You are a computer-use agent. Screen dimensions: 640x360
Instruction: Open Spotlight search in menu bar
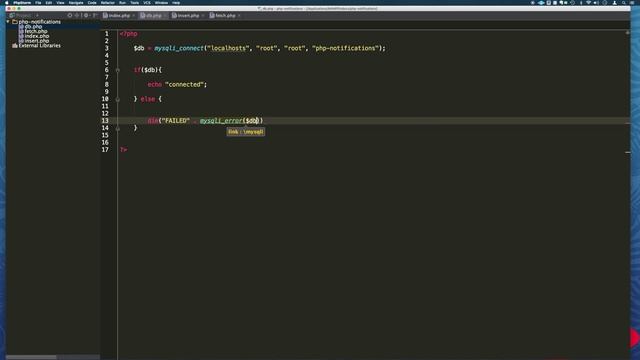pyautogui.click(x=624, y=2)
